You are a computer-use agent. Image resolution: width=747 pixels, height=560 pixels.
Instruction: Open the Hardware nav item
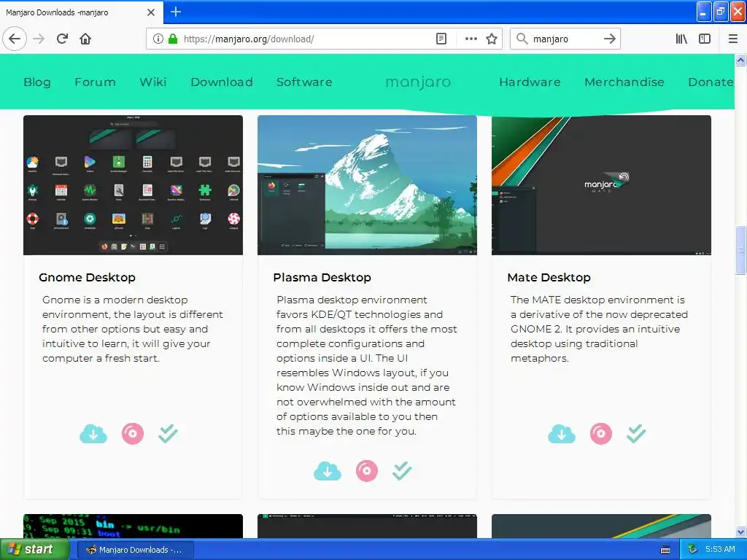[x=530, y=82]
